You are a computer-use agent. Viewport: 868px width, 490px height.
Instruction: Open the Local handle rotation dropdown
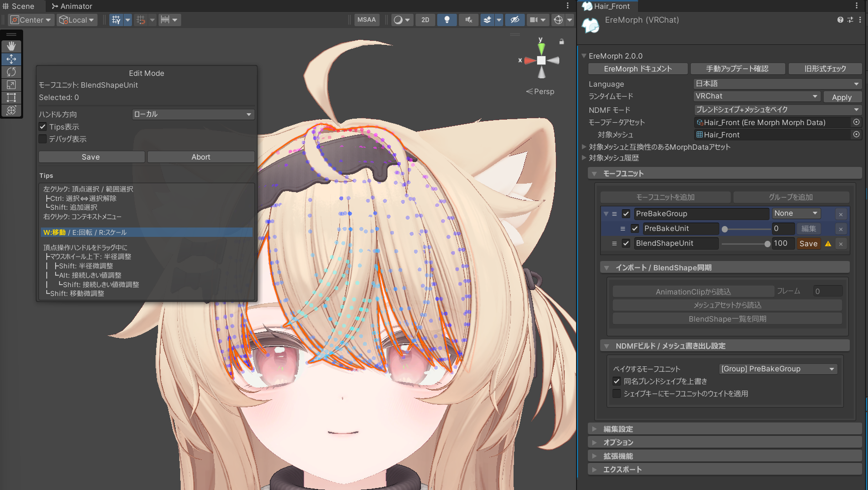coord(77,20)
